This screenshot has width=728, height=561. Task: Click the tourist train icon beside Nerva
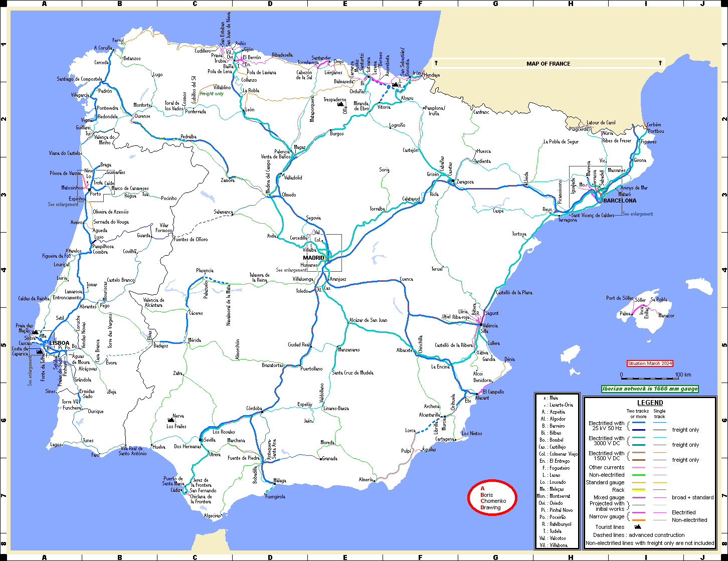171,420
